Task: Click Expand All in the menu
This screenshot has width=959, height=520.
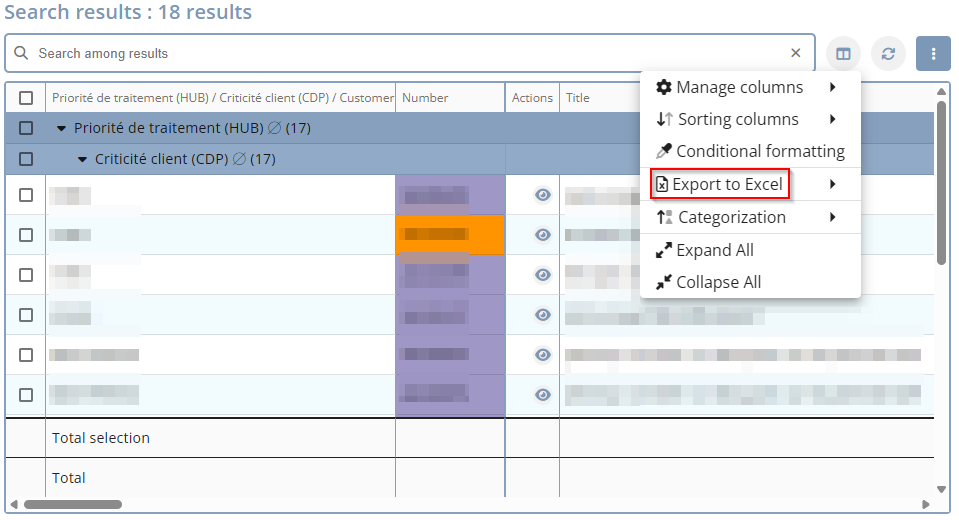Action: pyautogui.click(x=714, y=250)
